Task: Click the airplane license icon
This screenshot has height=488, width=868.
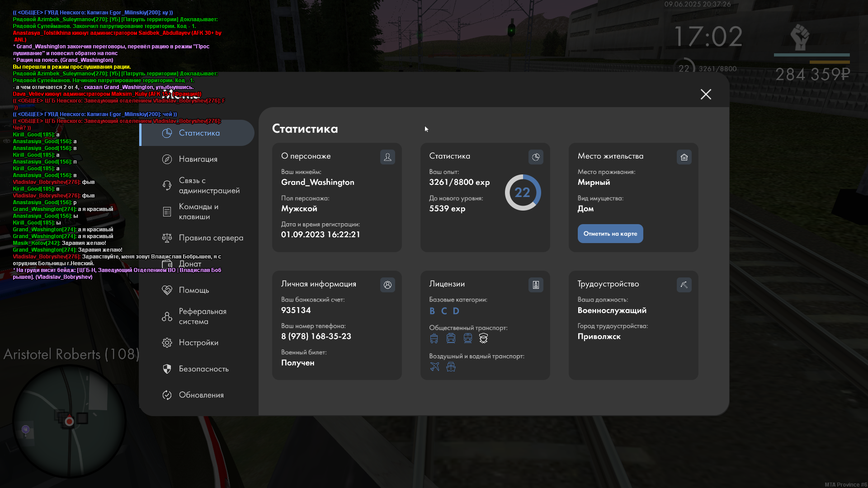Action: pyautogui.click(x=434, y=366)
